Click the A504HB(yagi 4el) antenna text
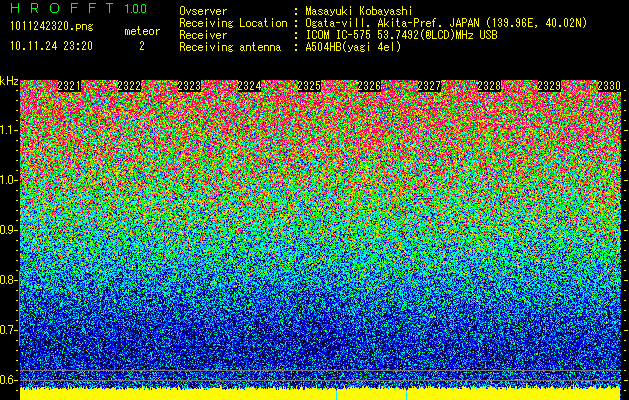This screenshot has height=400, width=629. [x=353, y=47]
